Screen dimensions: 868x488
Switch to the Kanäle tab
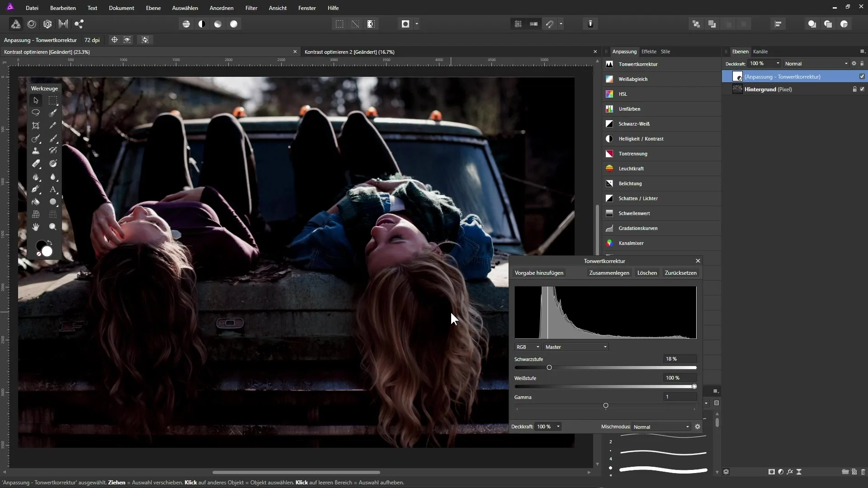pos(760,52)
